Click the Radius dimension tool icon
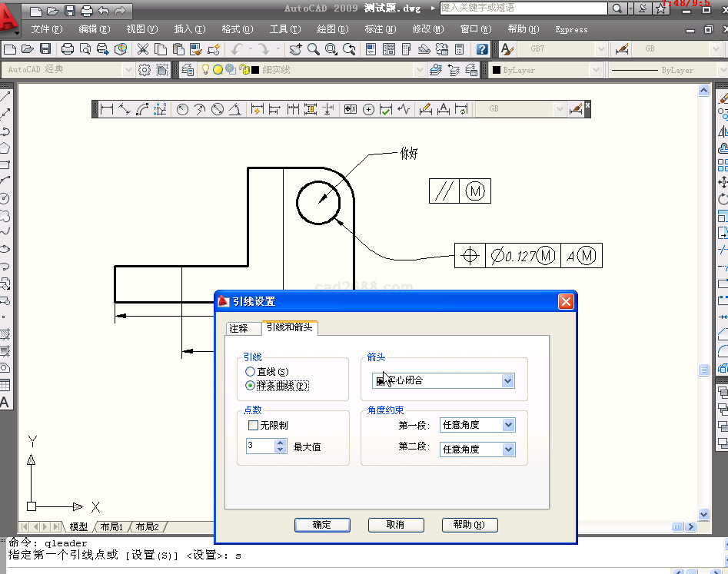The height and width of the screenshot is (574, 728). (x=182, y=109)
